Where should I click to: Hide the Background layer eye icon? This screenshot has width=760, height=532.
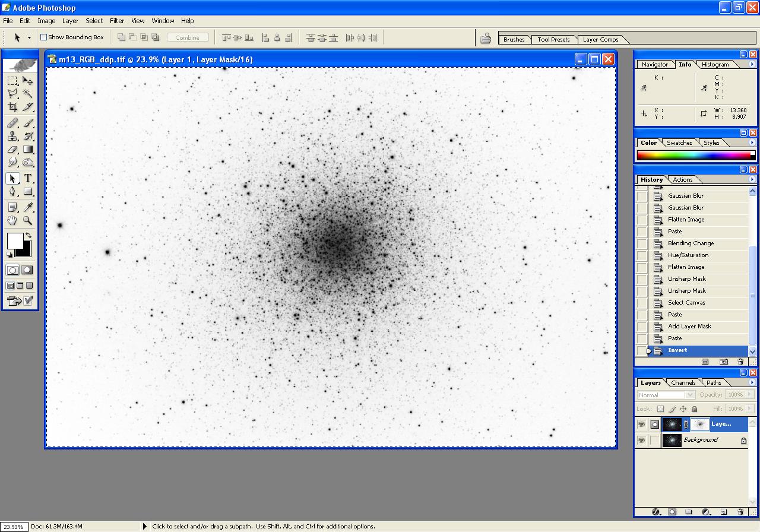pos(641,441)
